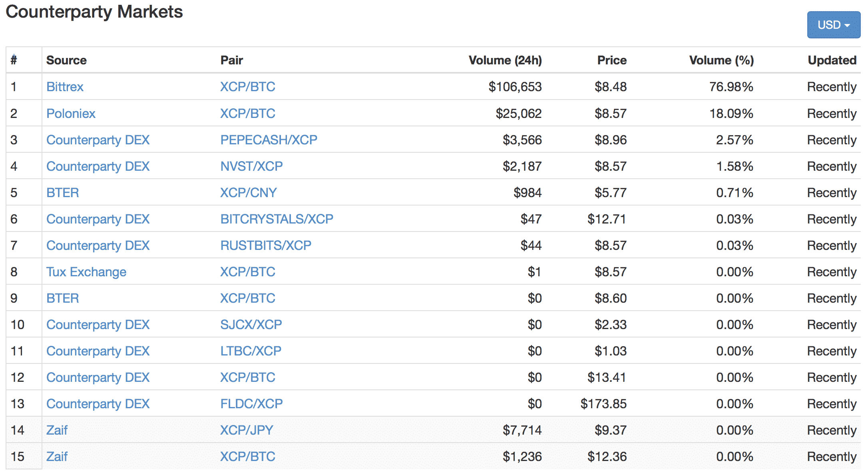This screenshot has height=471, width=868.
Task: Open the XCP/BTC pair in row 9
Action: click(248, 298)
